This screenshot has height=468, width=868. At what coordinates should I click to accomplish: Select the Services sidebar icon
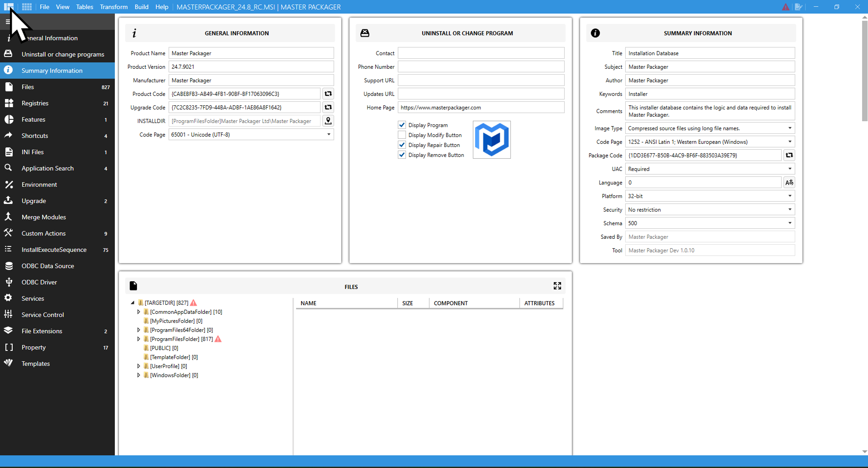pyautogui.click(x=9, y=298)
